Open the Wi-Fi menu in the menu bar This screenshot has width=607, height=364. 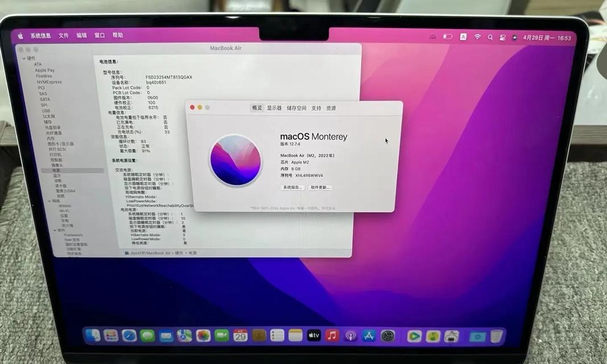click(478, 37)
